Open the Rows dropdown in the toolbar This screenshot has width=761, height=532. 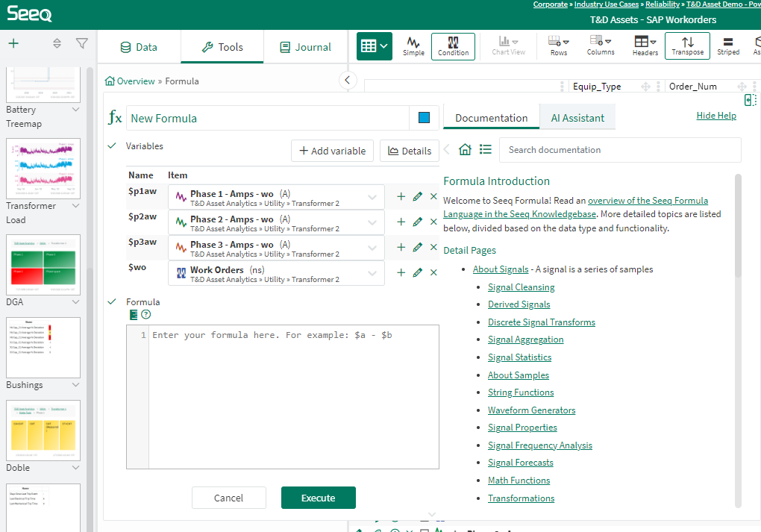tap(559, 46)
